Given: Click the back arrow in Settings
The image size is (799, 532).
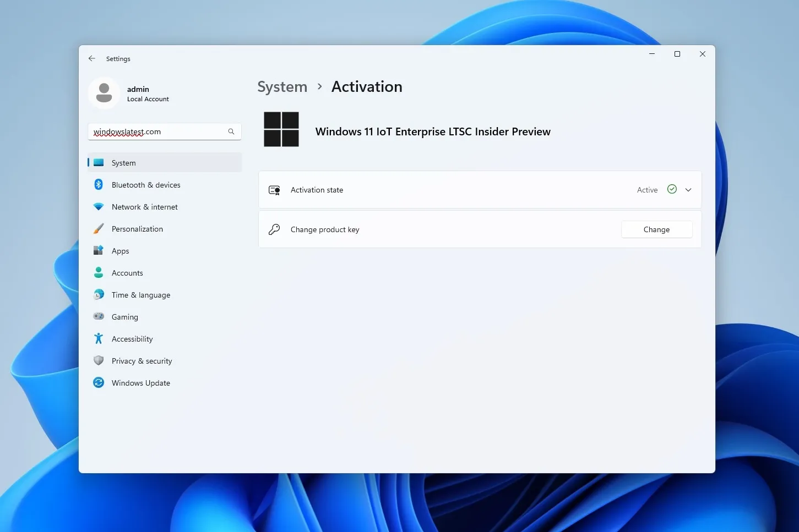Looking at the screenshot, I should click(x=91, y=58).
